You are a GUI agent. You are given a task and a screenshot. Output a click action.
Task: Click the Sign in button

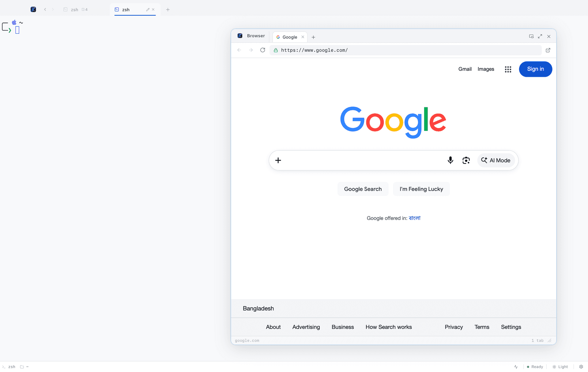point(536,69)
